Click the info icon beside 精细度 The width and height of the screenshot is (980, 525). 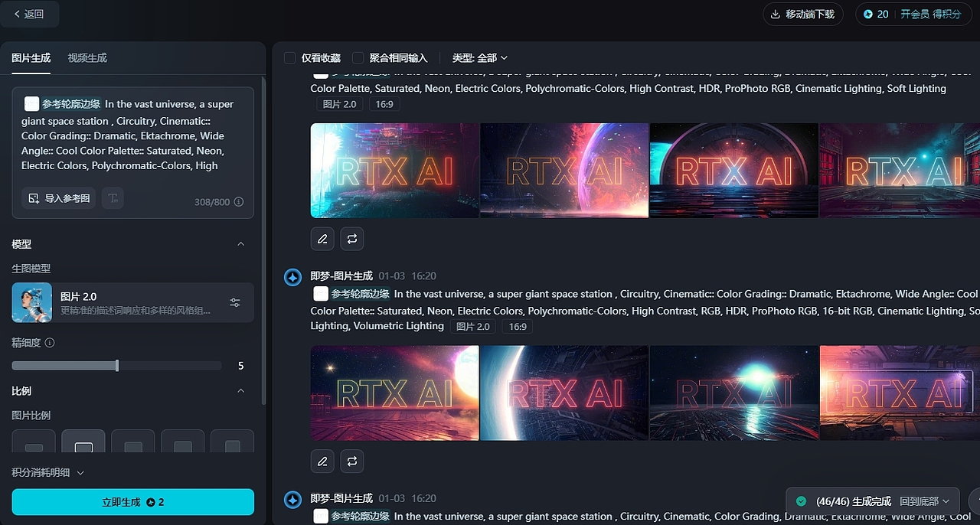pos(50,343)
